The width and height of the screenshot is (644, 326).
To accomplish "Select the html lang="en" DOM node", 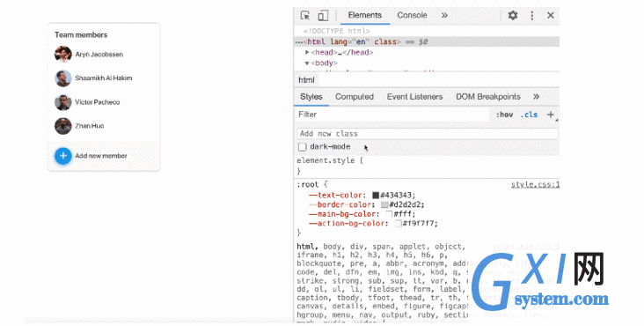I will click(x=427, y=42).
